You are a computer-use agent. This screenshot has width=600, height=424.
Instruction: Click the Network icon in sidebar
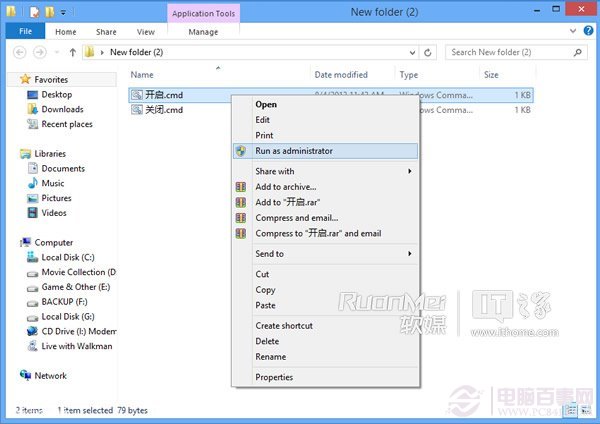tap(25, 376)
